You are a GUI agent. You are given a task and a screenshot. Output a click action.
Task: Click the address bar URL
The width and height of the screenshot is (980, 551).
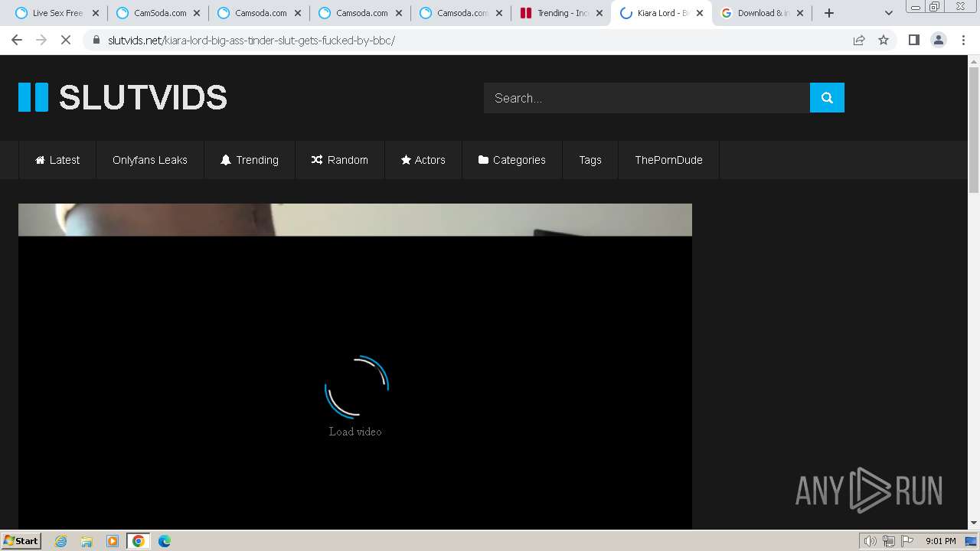(251, 40)
